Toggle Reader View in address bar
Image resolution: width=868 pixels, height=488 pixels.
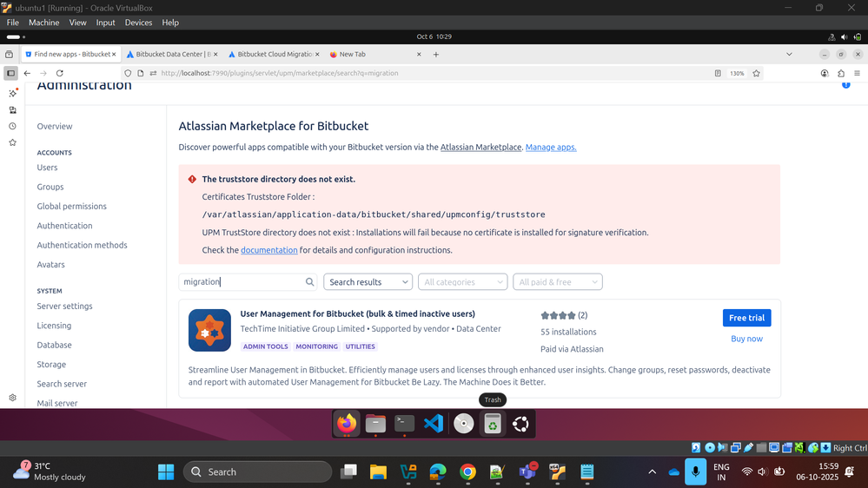pyautogui.click(x=718, y=73)
